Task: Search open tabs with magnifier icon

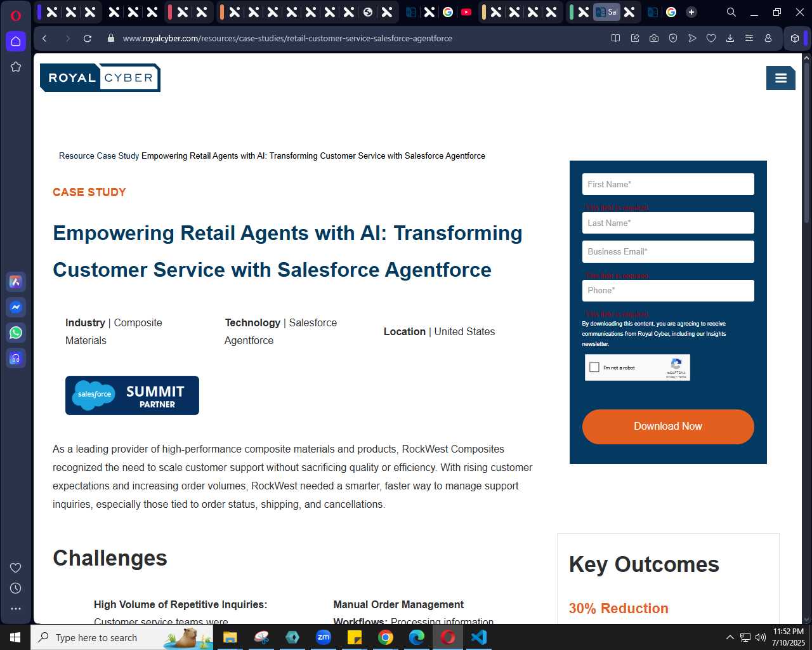Action: click(731, 12)
